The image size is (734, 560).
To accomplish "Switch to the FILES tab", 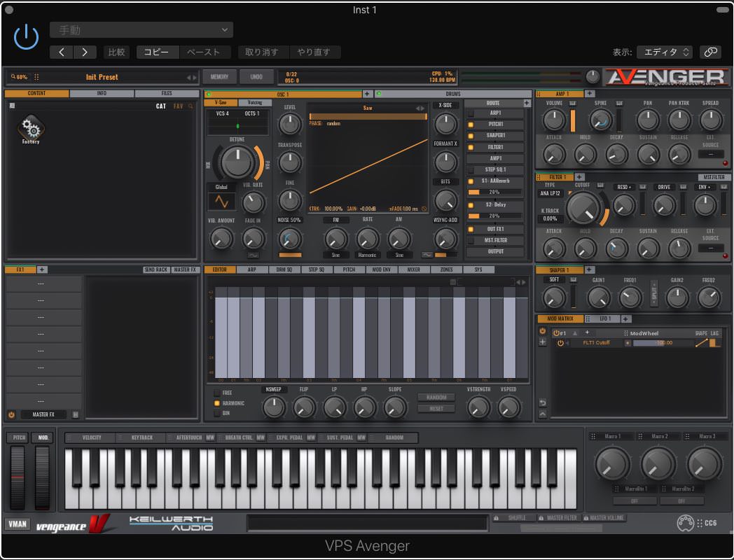I will (167, 94).
